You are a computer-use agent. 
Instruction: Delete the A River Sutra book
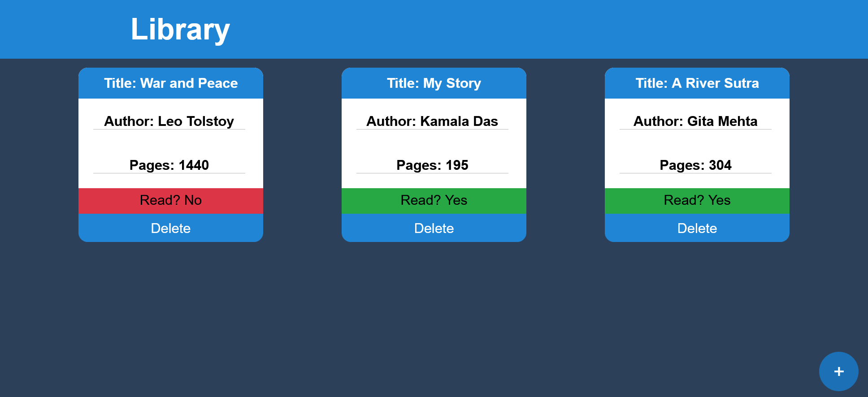(697, 228)
